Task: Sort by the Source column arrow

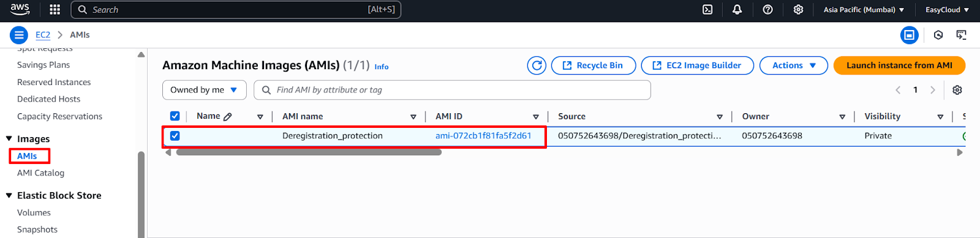Action: click(720, 117)
